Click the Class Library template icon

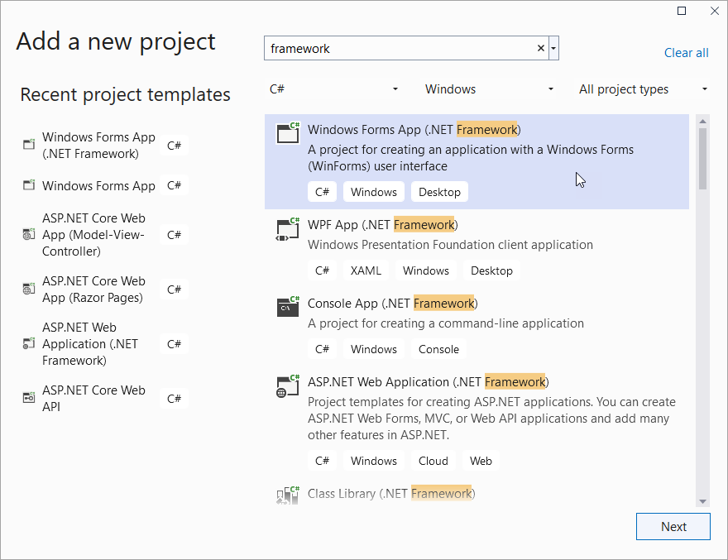tap(288, 495)
